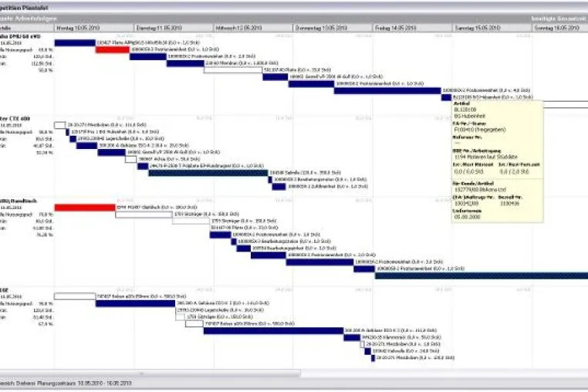Viewport: 588px width, 392px height.
Task: Click 'FI00410 (Freigegeben)' in the tooltip
Action: tap(480, 130)
